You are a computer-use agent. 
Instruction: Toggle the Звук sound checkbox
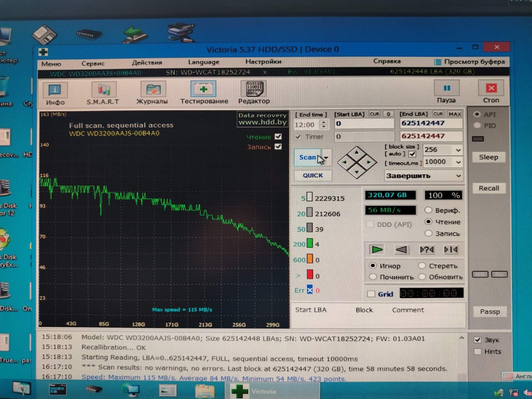(x=478, y=340)
